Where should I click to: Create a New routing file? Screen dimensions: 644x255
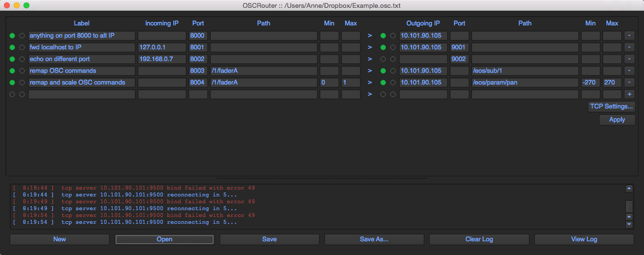(60, 239)
